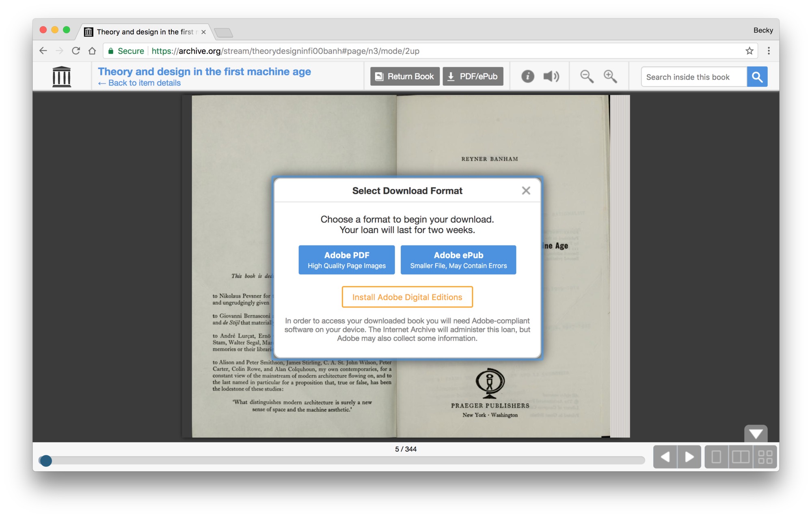
Task: Flip to the previous page arrow
Action: point(665,457)
